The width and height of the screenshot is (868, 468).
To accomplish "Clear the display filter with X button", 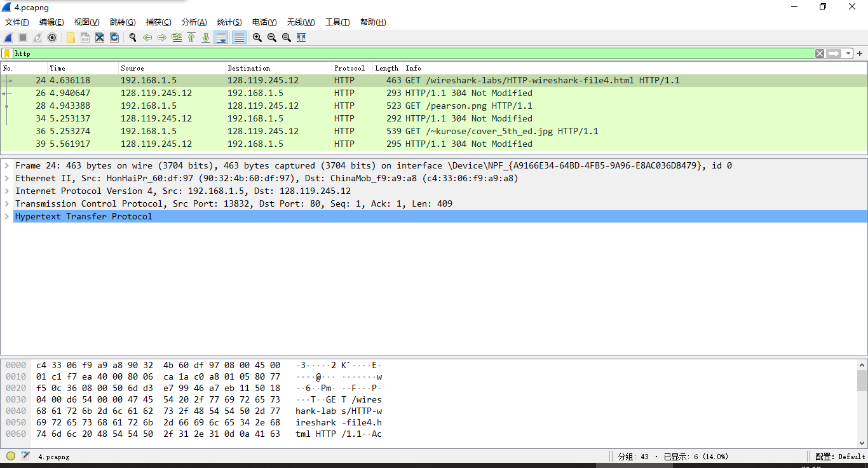I will point(820,53).
